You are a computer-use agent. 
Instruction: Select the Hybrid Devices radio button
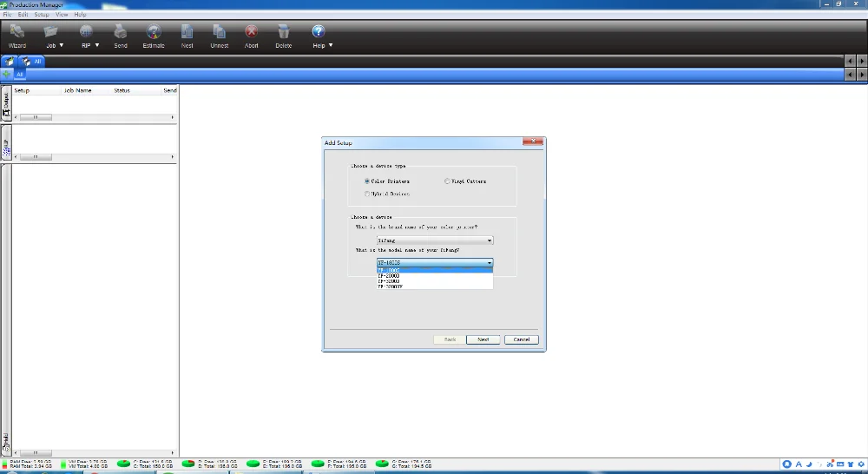[x=367, y=194]
